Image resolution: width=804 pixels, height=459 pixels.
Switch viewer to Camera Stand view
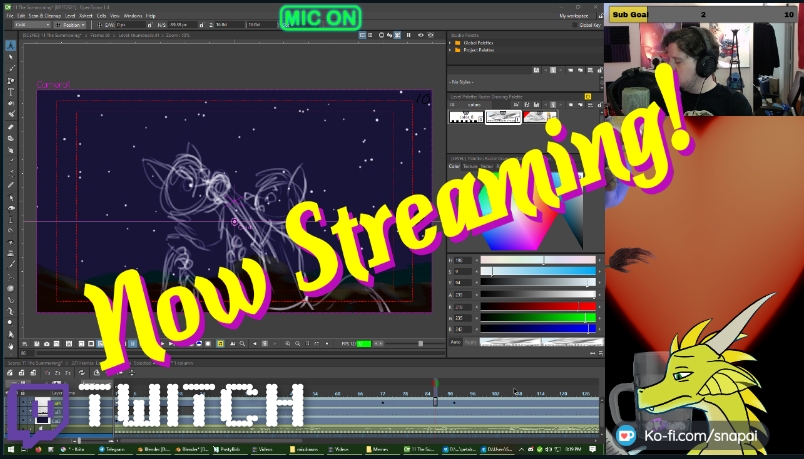(381, 35)
